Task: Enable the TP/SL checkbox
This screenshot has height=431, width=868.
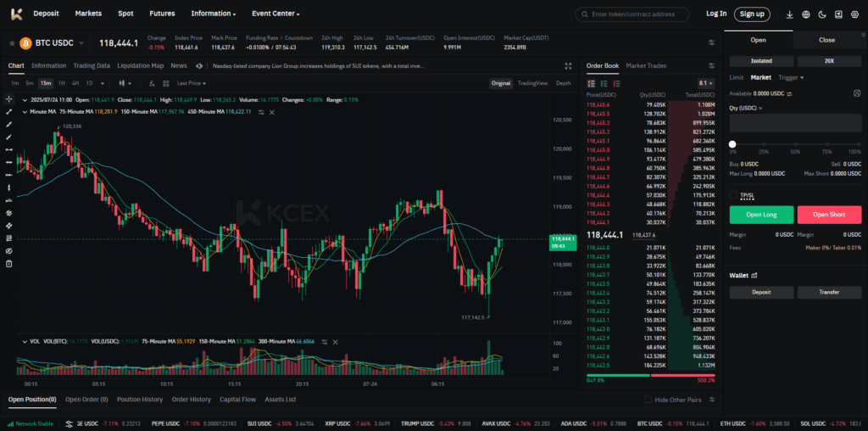Action: tap(733, 194)
